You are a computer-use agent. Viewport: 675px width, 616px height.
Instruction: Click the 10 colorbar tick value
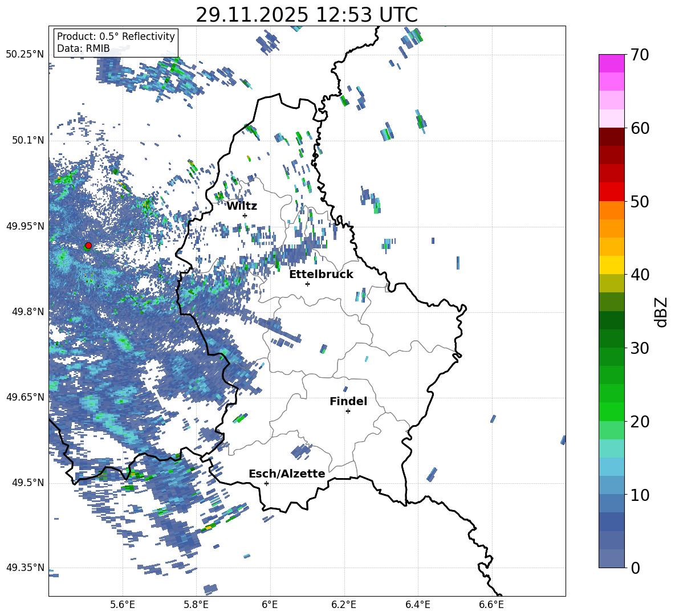(x=639, y=495)
